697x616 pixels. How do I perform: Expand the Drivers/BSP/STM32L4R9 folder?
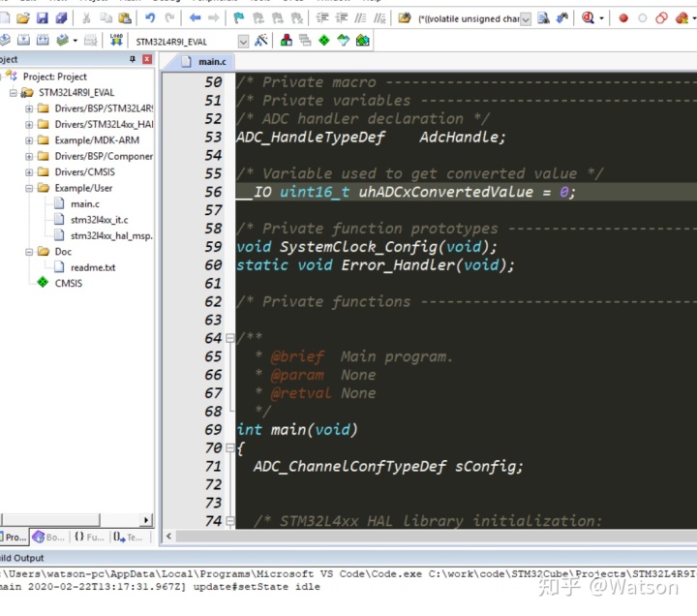[x=29, y=108]
